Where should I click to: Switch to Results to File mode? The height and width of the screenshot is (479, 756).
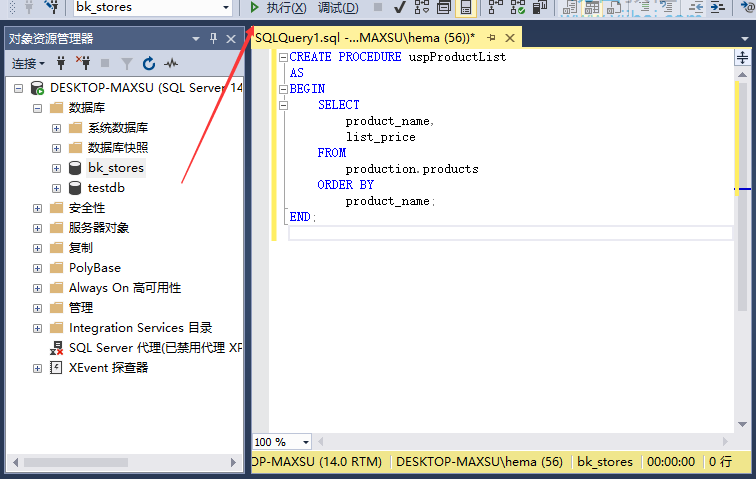(x=614, y=7)
